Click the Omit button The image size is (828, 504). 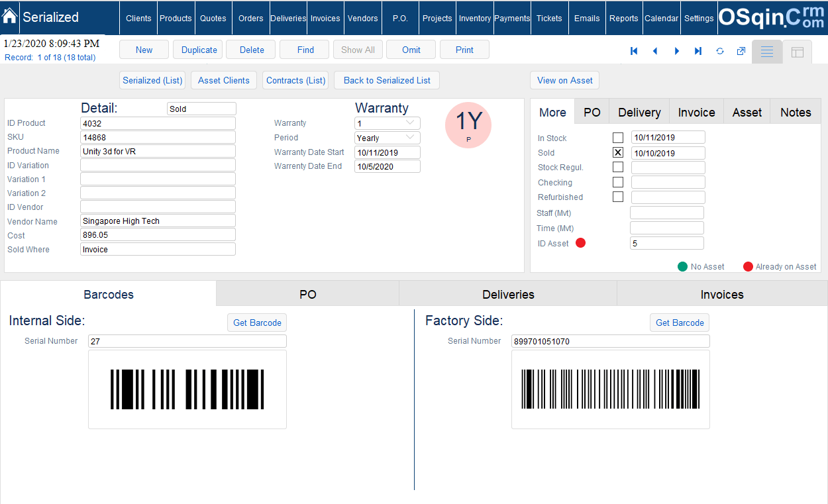point(411,50)
